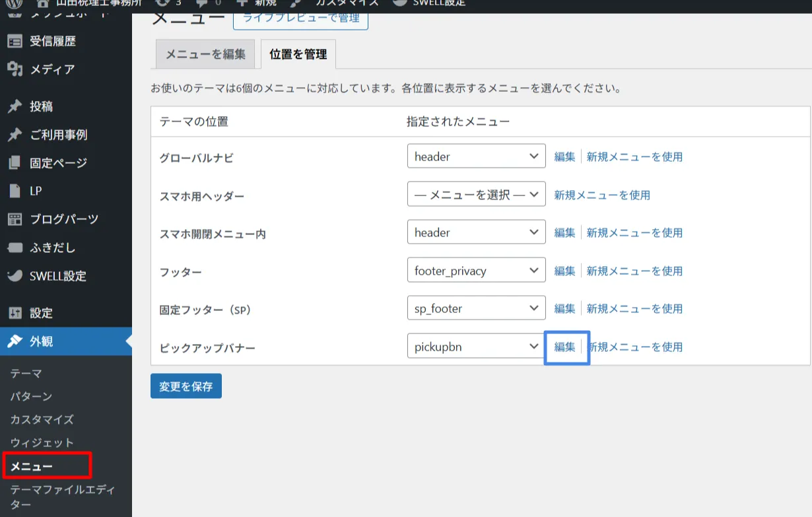Click the 投稿 pushpin icon
The image size is (812, 517).
pyautogui.click(x=15, y=106)
